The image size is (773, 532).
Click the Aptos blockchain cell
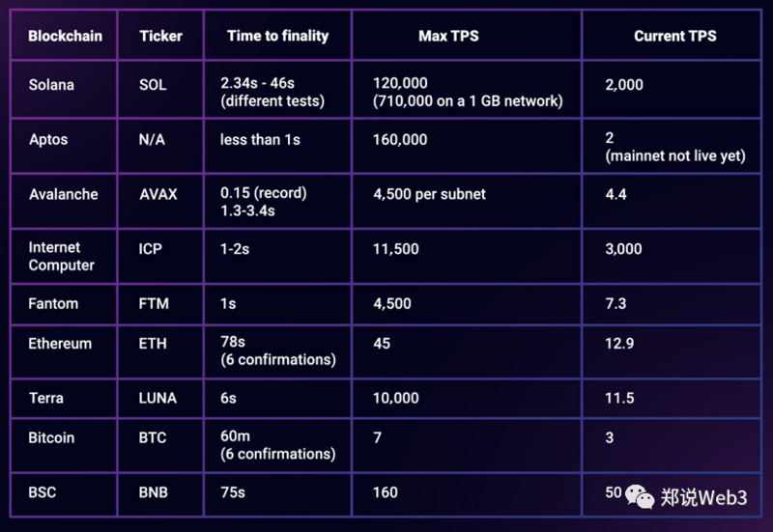pyautogui.click(x=64, y=146)
